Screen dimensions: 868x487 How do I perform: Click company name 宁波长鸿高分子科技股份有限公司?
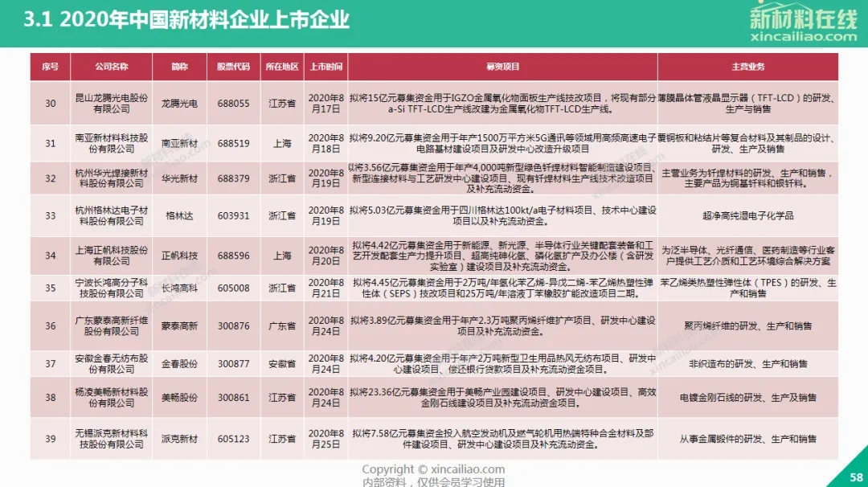tap(111, 289)
